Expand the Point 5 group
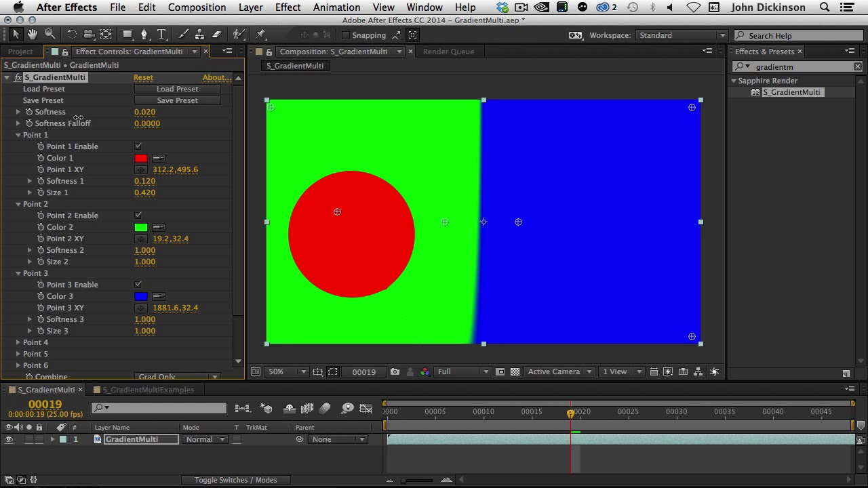This screenshot has height=488, width=868. click(18, 354)
